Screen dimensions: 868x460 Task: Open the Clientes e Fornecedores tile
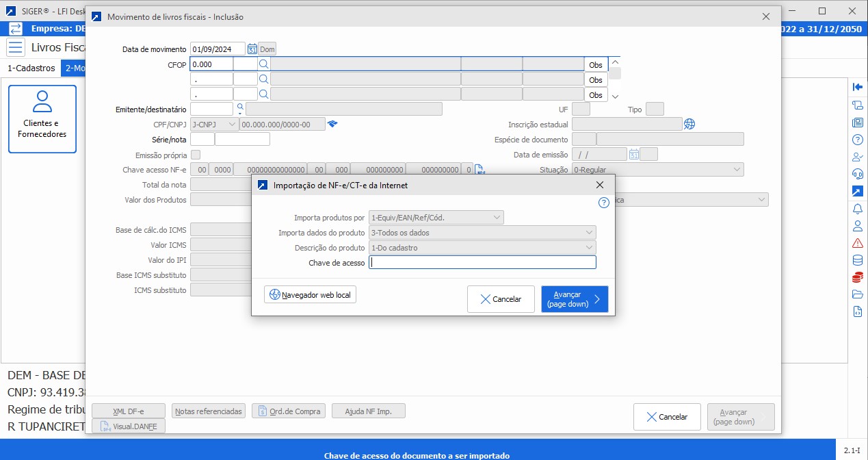pyautogui.click(x=42, y=118)
